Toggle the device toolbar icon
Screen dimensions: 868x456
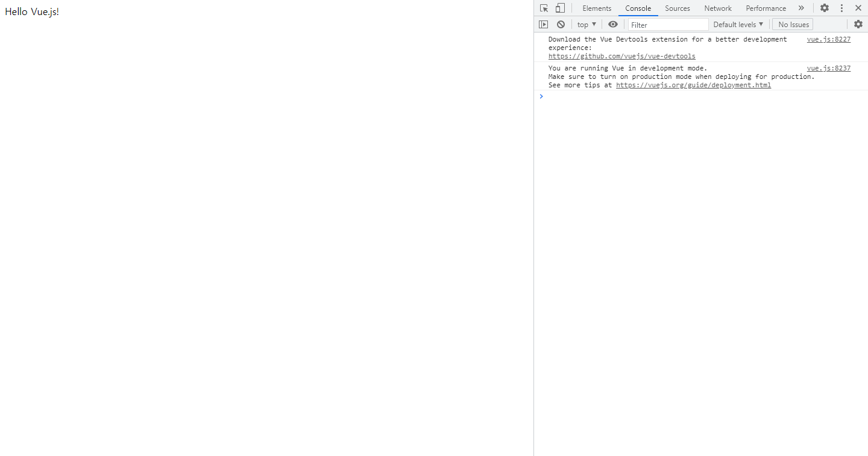click(560, 8)
